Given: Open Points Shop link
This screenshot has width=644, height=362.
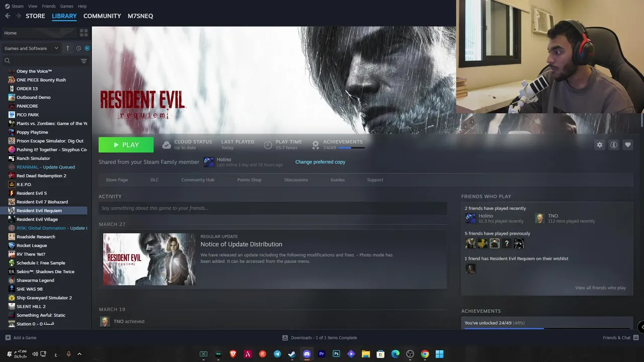Looking at the screenshot, I should [249, 180].
